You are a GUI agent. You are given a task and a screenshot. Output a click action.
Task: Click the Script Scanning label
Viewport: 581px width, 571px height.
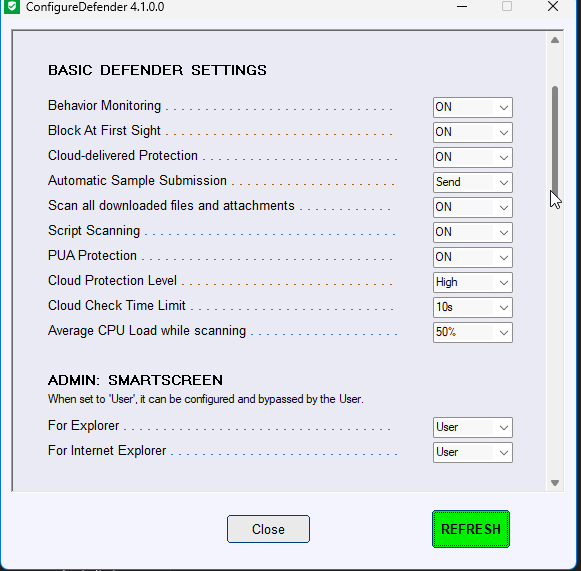(94, 230)
